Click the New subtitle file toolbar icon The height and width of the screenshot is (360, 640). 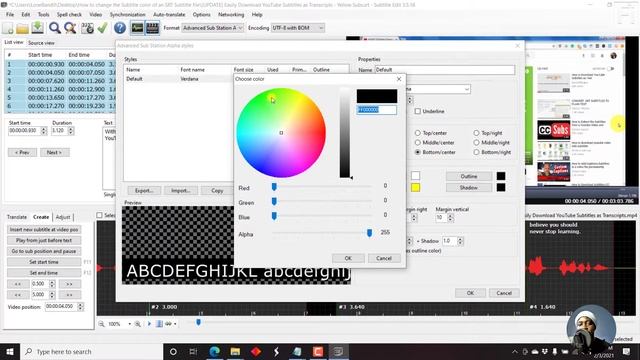point(8,28)
